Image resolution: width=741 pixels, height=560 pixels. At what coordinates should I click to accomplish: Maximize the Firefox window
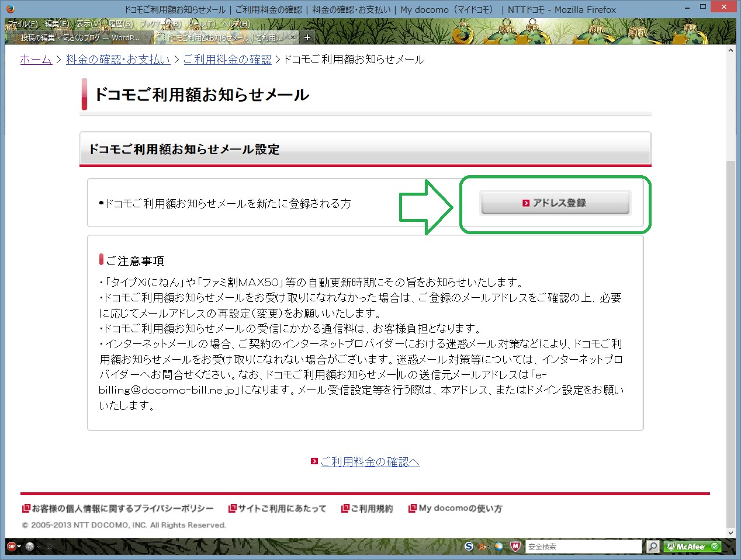(703, 7)
